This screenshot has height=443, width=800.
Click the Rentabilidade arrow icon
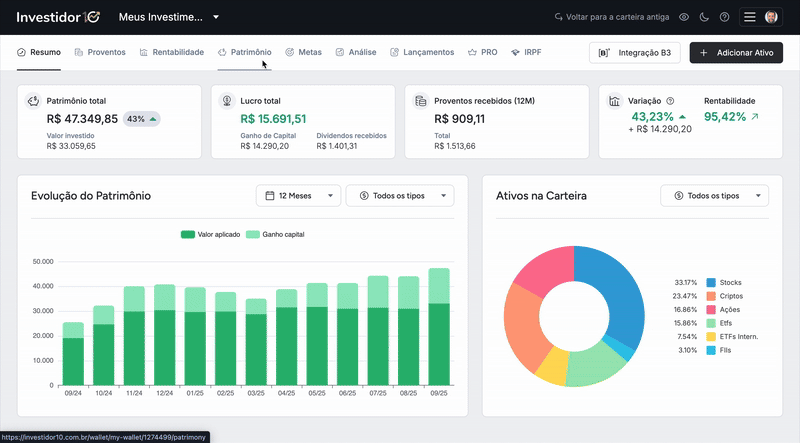coord(754,117)
